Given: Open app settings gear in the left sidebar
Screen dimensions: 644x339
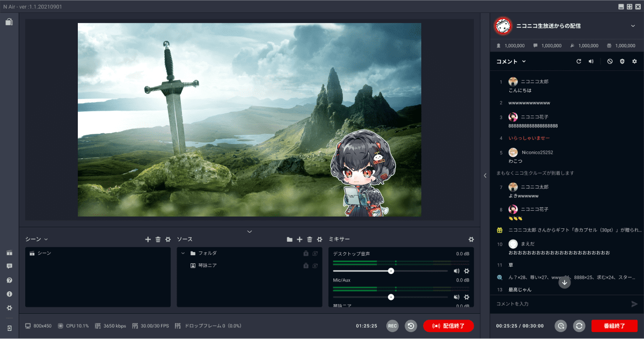Looking at the screenshot, I should click(9, 308).
